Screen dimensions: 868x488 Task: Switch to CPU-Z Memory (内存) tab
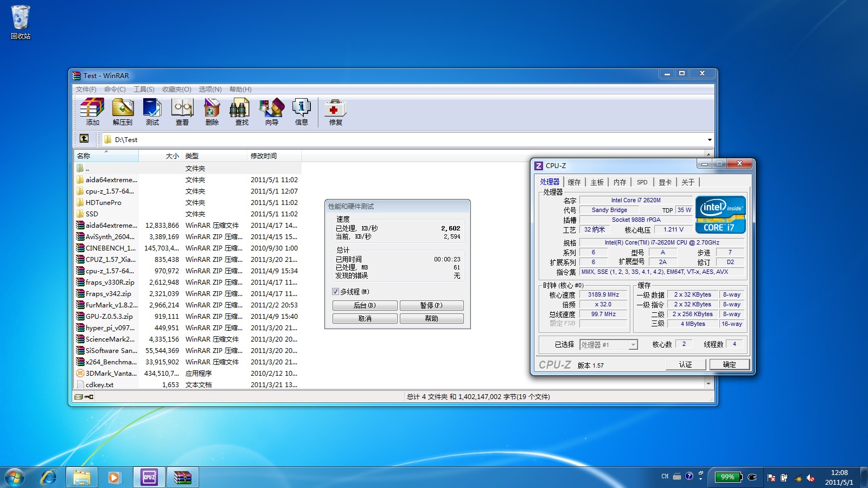620,182
